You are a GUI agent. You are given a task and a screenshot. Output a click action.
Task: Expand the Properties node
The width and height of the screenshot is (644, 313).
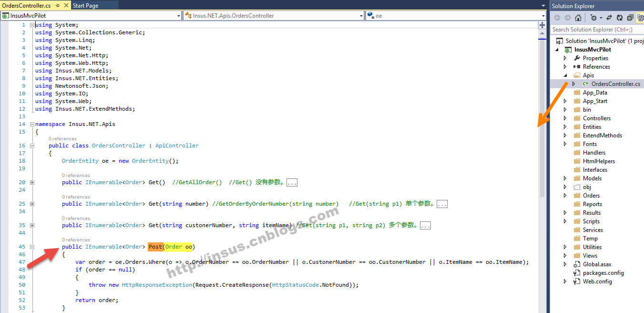click(x=565, y=58)
